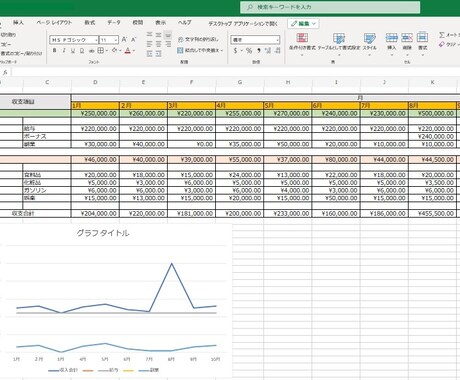This screenshot has height=380, width=460.
Task: Click the AutoSum sigma icon
Action: [x=442, y=35]
